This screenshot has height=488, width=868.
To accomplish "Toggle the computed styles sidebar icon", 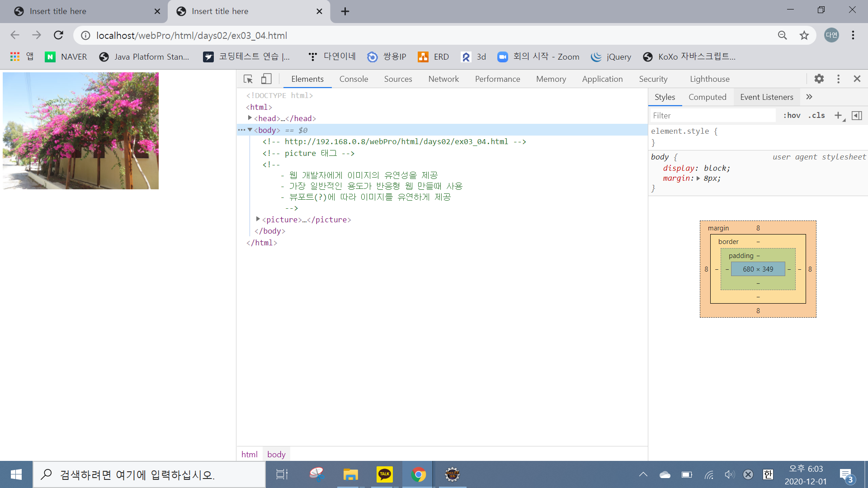I will coord(857,116).
